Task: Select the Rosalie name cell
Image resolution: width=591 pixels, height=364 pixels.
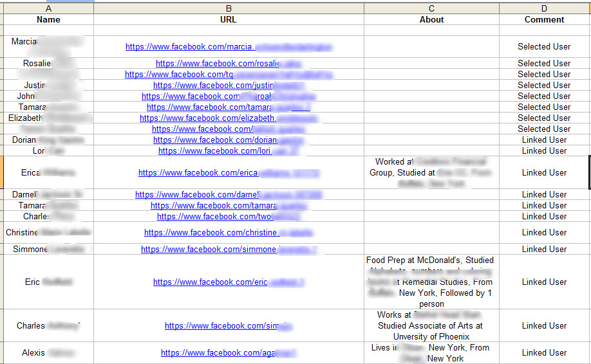Action: [49, 63]
